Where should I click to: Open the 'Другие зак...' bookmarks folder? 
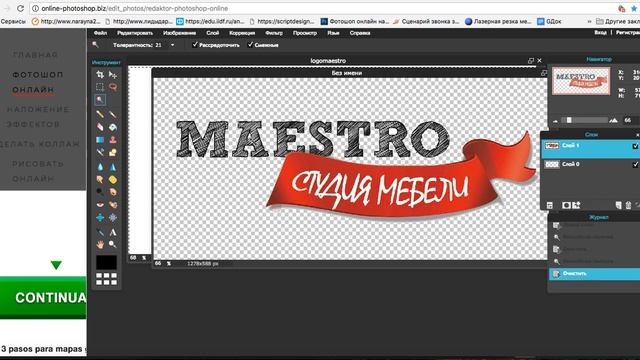point(618,21)
